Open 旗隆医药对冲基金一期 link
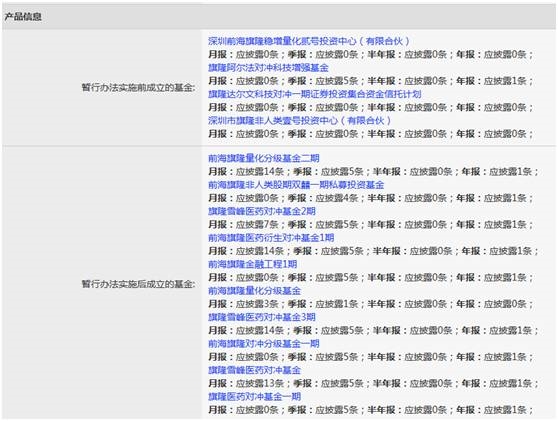 click(x=254, y=396)
